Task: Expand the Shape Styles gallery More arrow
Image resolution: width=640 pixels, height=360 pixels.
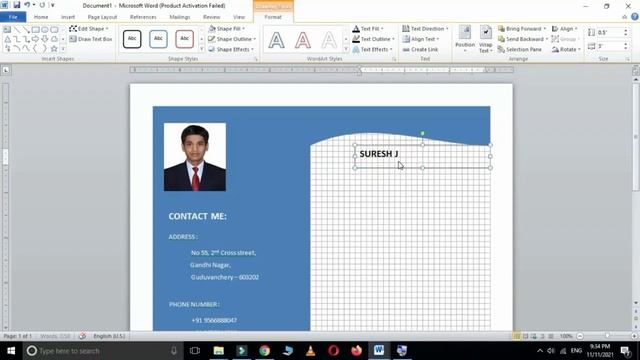Action: [x=202, y=49]
